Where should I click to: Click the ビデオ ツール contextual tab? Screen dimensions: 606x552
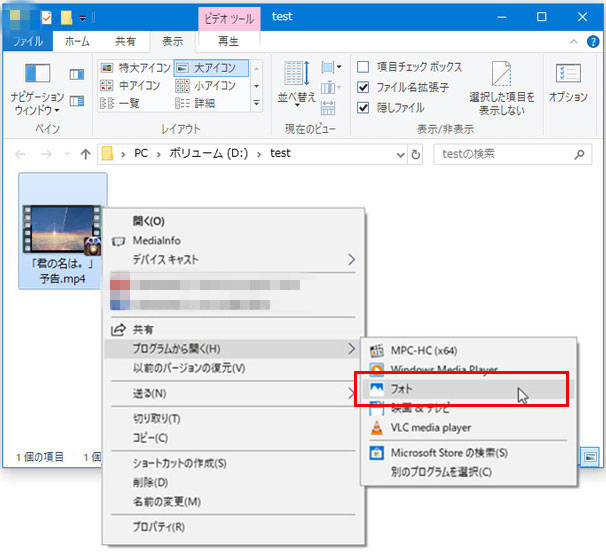pos(229,18)
